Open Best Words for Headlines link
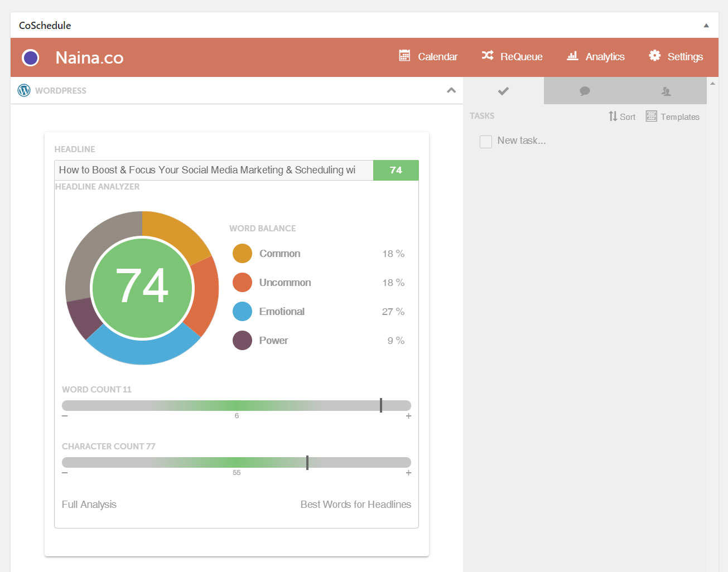The height and width of the screenshot is (572, 728). (x=356, y=505)
